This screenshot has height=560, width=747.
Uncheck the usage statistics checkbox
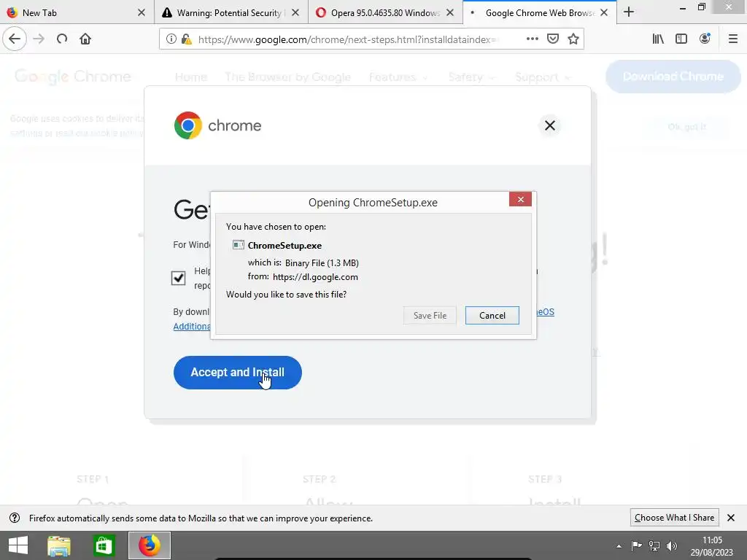coord(178,278)
